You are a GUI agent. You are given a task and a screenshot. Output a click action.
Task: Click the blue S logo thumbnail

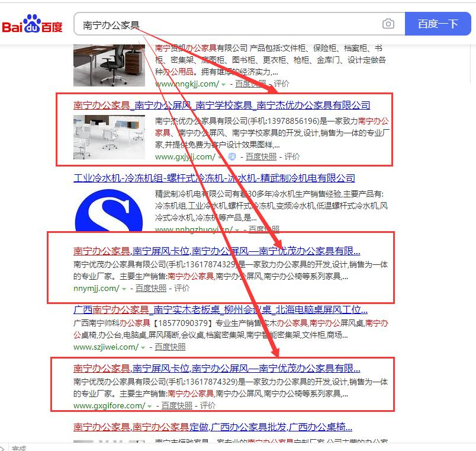(x=109, y=210)
